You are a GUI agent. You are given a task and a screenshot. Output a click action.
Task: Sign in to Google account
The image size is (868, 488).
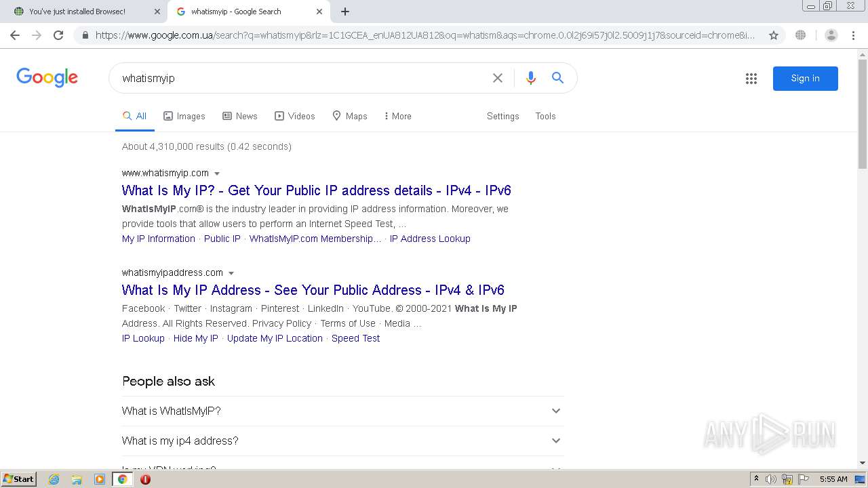(806, 79)
